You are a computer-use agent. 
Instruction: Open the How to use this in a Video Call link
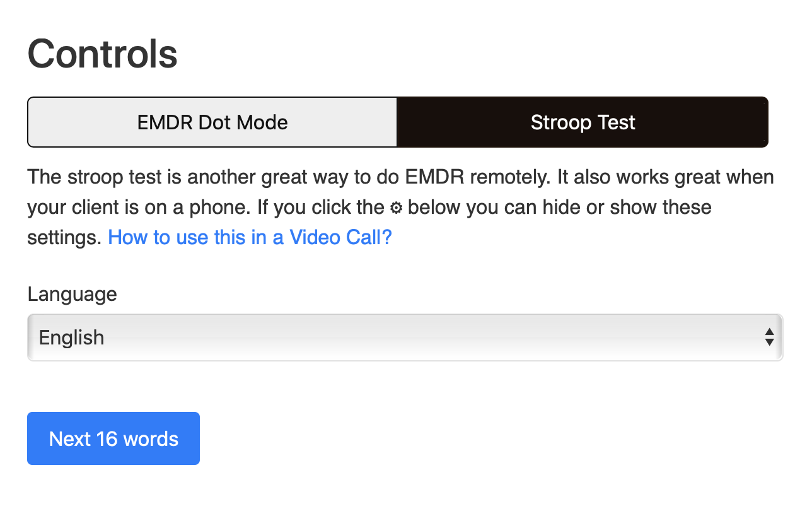pyautogui.click(x=250, y=237)
